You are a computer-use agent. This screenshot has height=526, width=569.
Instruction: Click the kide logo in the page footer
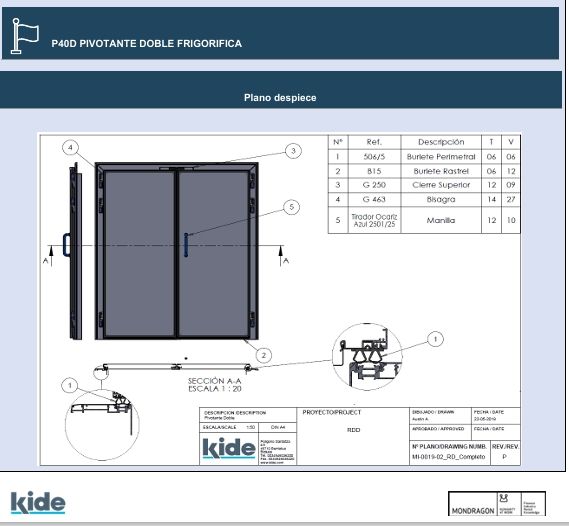pyautogui.click(x=38, y=502)
